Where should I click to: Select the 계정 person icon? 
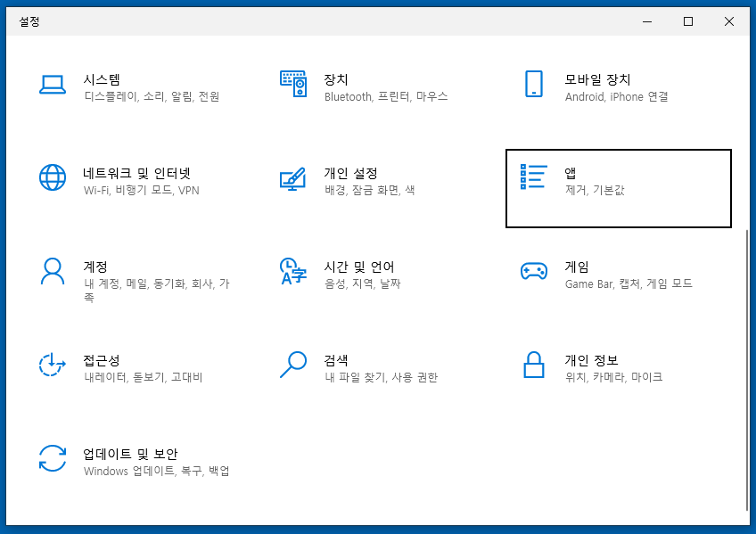(x=53, y=271)
